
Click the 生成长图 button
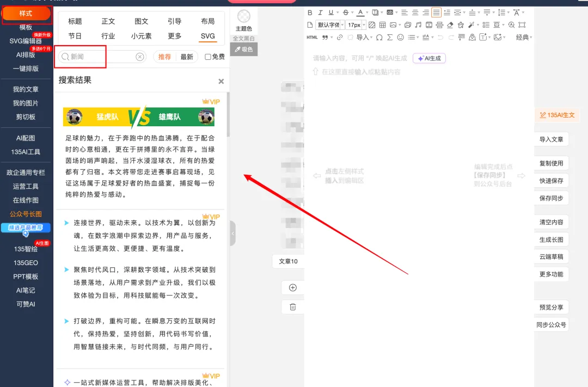551,239
